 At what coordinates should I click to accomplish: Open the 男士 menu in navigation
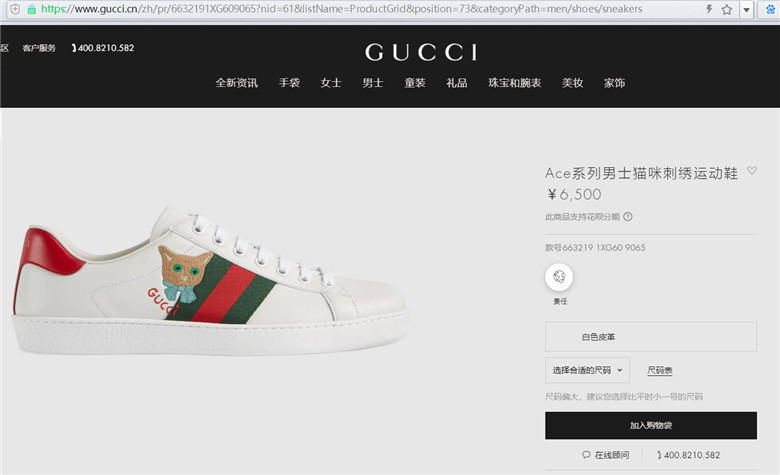tap(373, 83)
